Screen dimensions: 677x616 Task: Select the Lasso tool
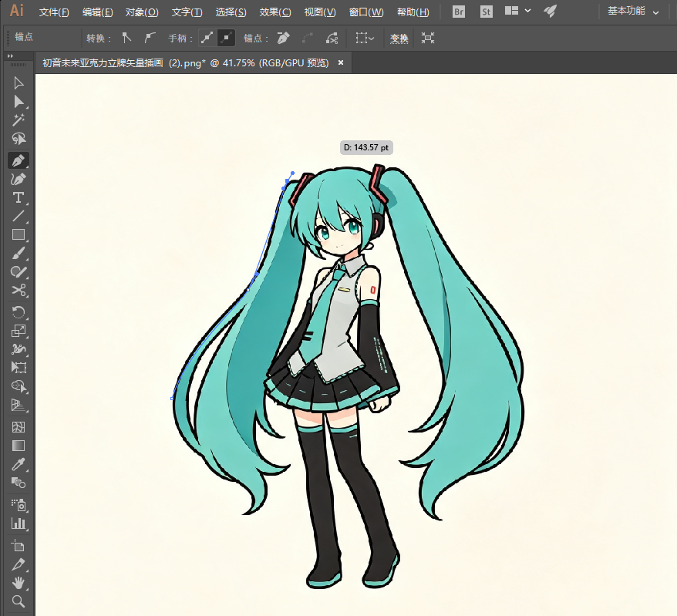coord(19,139)
